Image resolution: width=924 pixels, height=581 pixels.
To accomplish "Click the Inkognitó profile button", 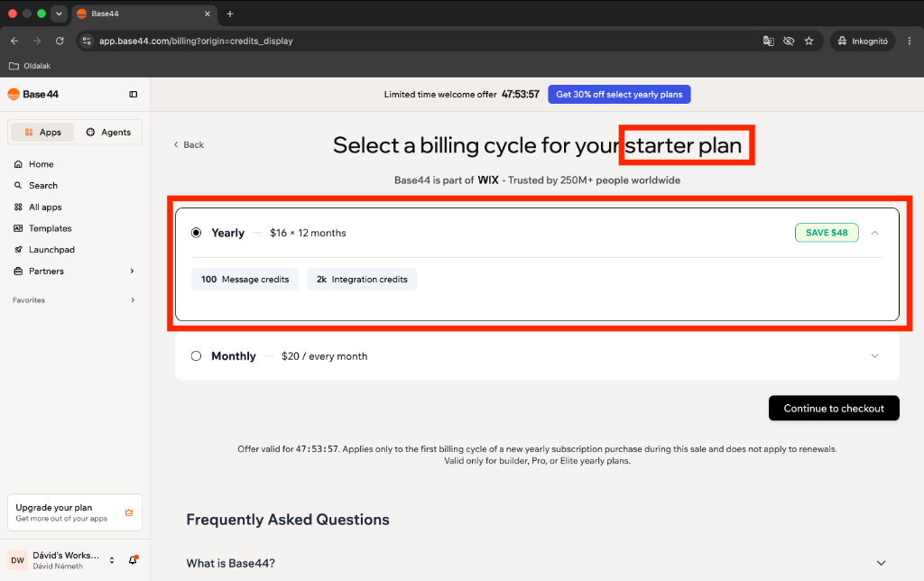I will (863, 41).
